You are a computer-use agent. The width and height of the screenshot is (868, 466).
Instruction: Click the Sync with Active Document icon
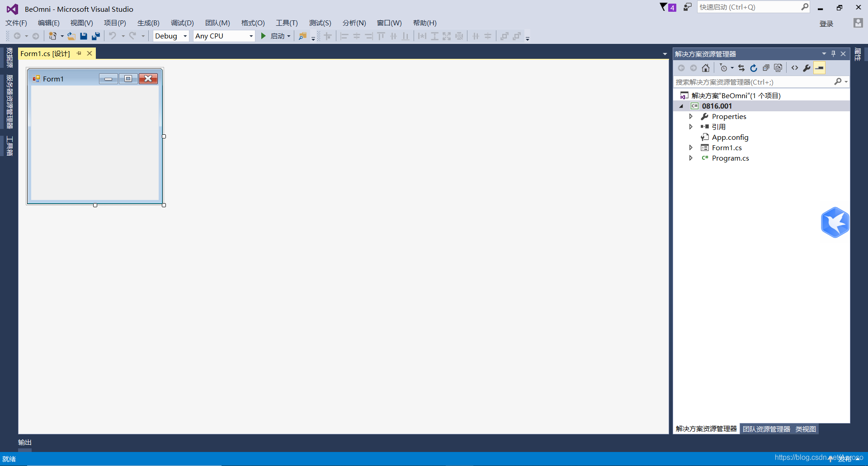[x=741, y=68]
